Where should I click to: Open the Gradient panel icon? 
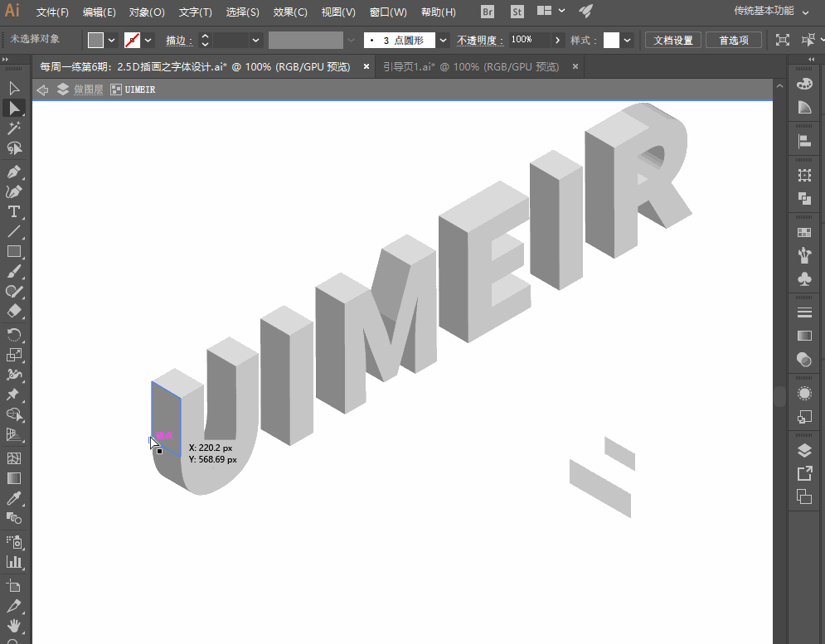(x=804, y=336)
